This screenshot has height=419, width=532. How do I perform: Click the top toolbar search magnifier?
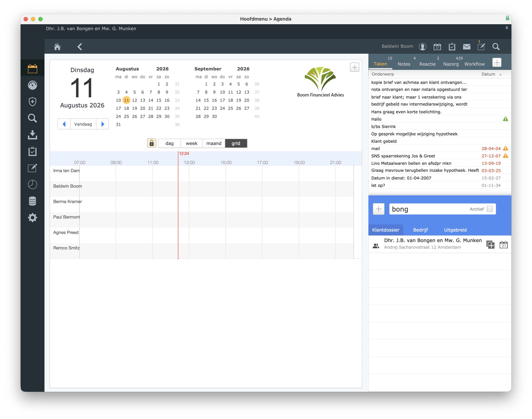[496, 47]
